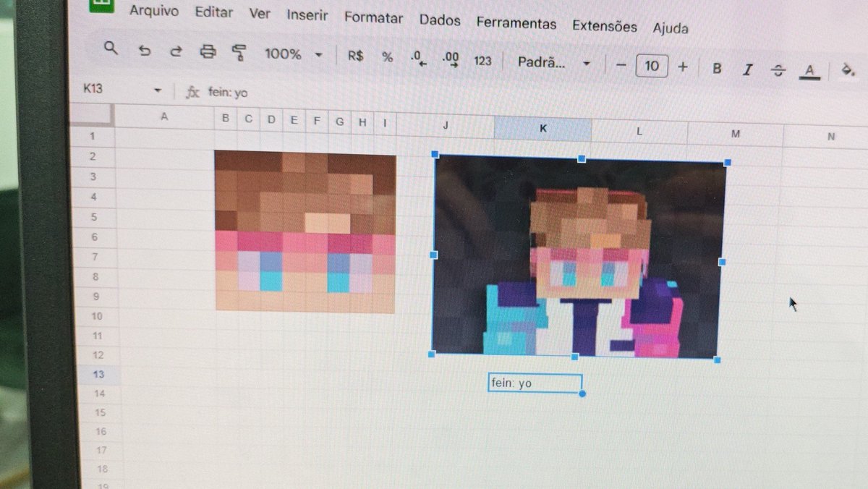Click cell K13 containing fein: yo

(535, 383)
